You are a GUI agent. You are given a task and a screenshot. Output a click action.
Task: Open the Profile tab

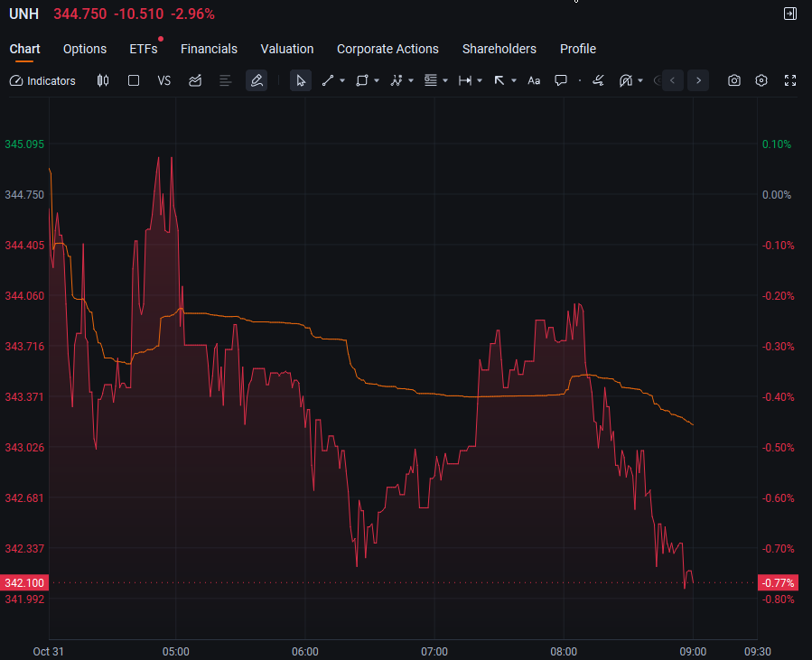tap(578, 49)
